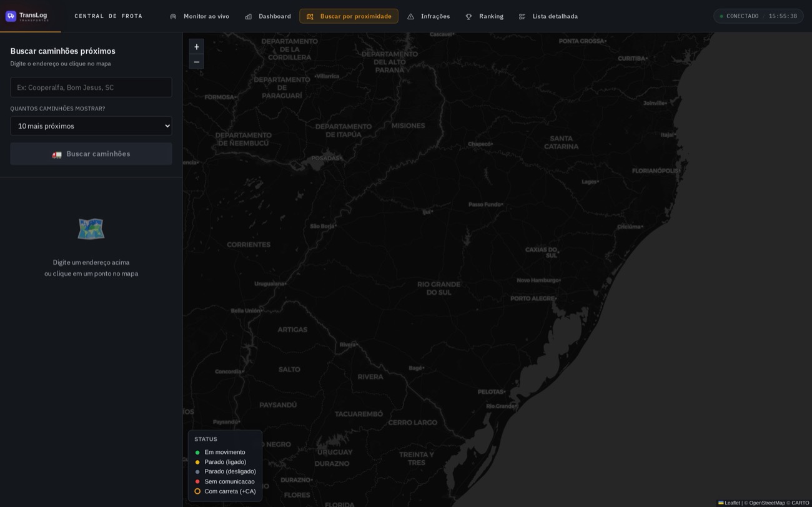This screenshot has height=507, width=812.
Task: Click 'CURITIBA' label on the map
Action: coord(632,59)
